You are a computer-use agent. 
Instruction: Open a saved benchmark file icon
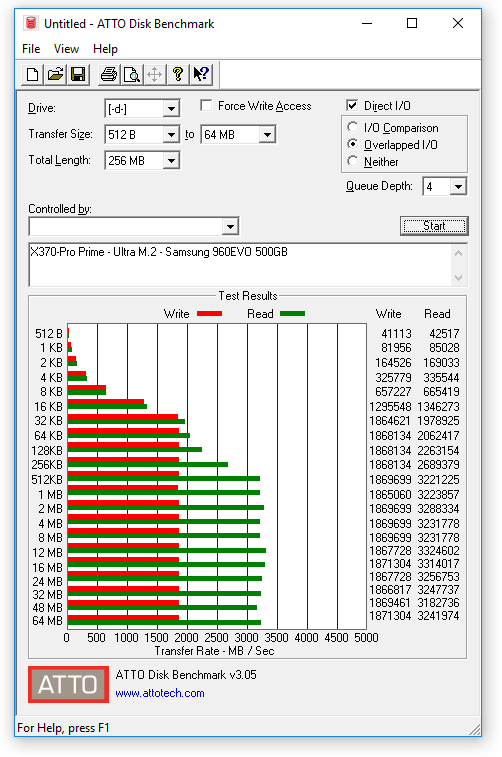click(56, 74)
